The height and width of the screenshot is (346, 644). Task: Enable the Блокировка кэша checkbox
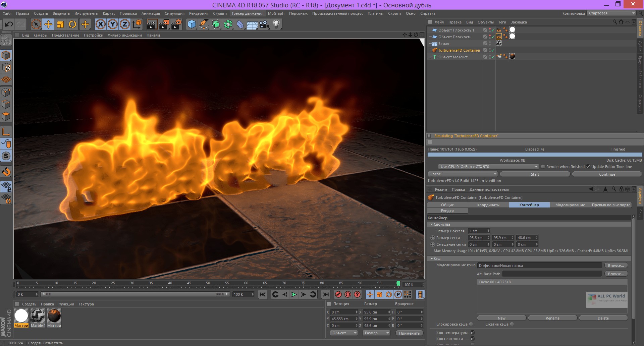coord(471,324)
